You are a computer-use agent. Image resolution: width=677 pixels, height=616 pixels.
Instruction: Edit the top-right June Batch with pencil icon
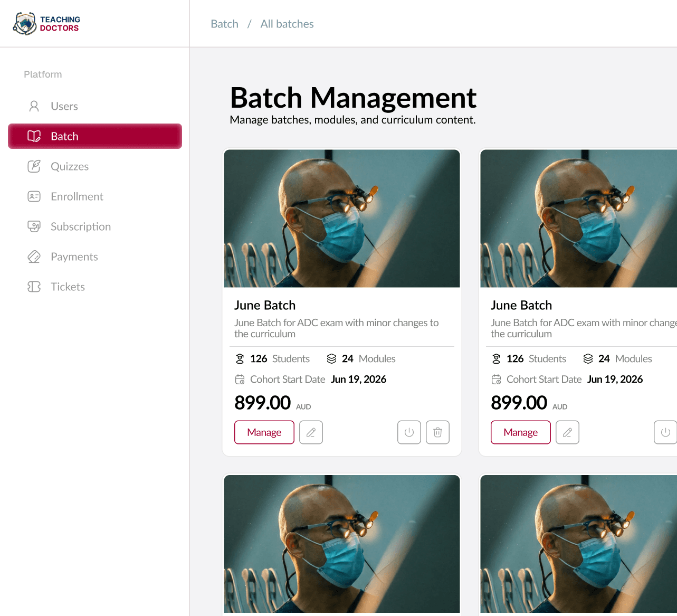[567, 432]
